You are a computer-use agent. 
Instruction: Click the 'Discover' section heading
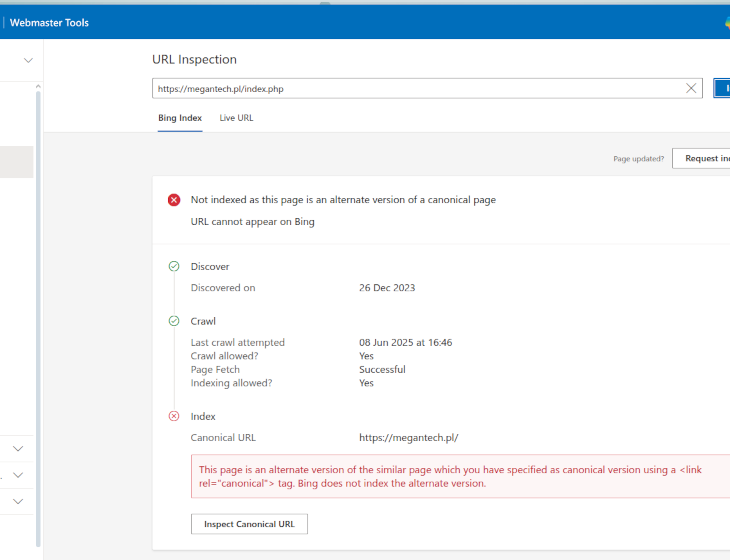[210, 267]
